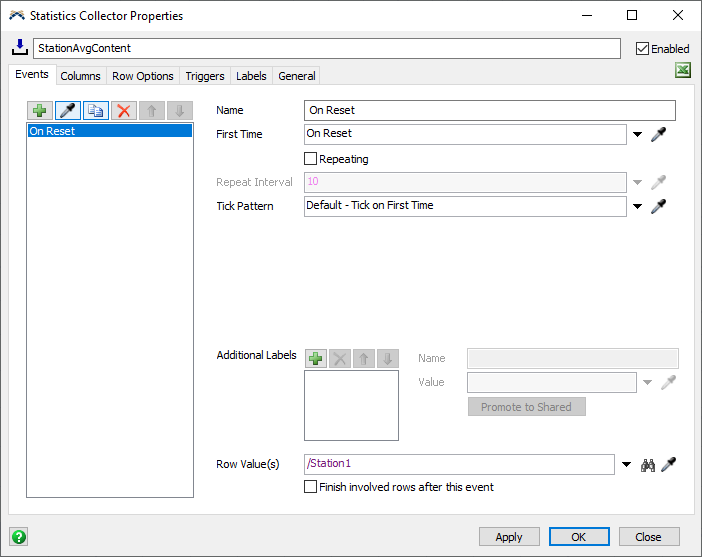Viewport: 702px width, 557px height.
Task: Click the StationAvgContent name field
Action: [326, 48]
